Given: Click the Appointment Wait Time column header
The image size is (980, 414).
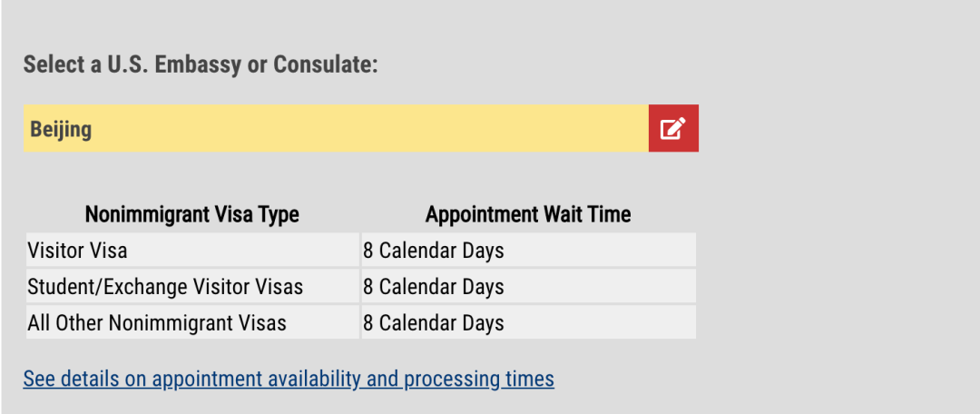Looking at the screenshot, I should [x=527, y=215].
